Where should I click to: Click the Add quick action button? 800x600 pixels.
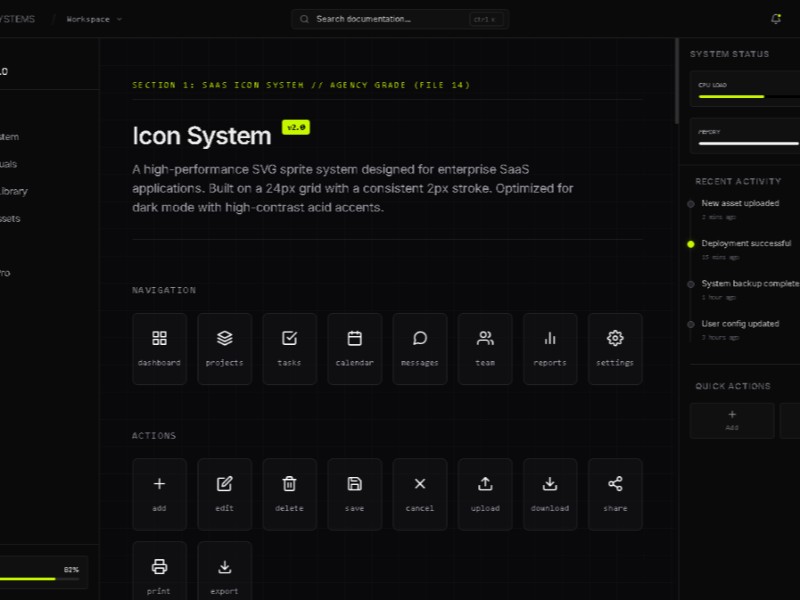coord(732,420)
